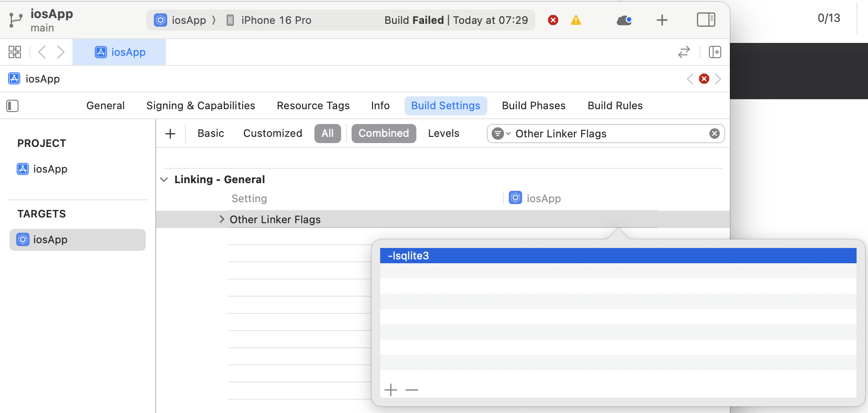The width and height of the screenshot is (868, 413).
Task: Switch to Resource Tags tab
Action: point(313,106)
